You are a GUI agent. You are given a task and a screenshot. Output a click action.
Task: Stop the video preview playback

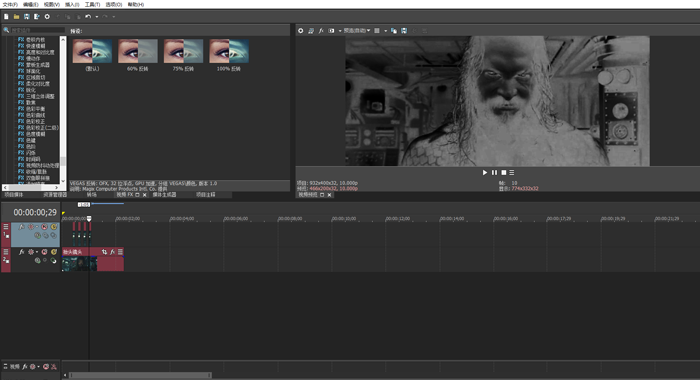tap(504, 172)
